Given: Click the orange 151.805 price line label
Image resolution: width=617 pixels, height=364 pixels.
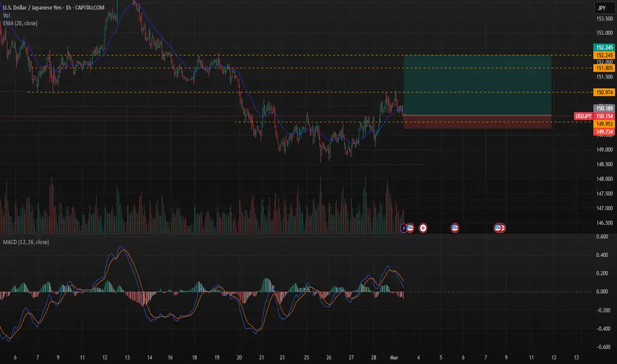Looking at the screenshot, I should tap(604, 68).
